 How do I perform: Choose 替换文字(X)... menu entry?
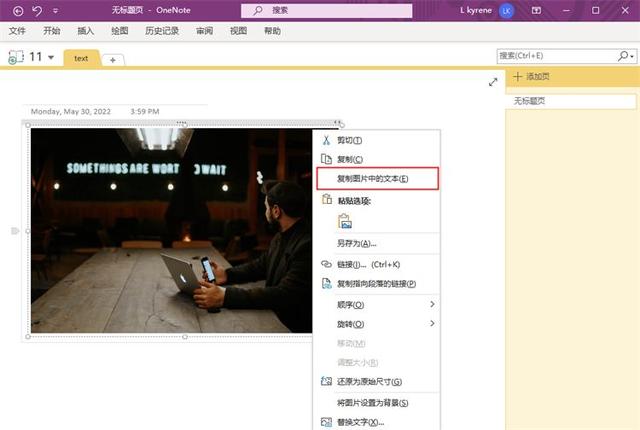(378, 422)
